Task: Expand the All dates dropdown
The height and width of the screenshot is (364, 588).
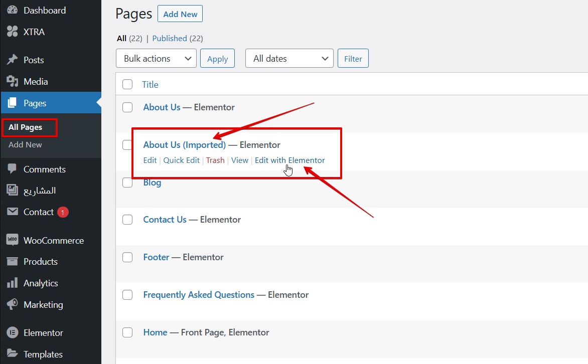Action: click(x=289, y=58)
